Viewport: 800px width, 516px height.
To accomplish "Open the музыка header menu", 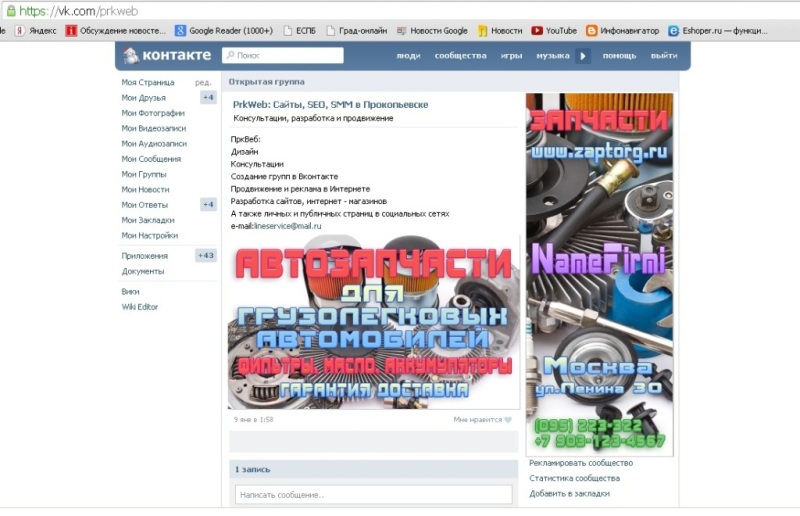I will (553, 56).
